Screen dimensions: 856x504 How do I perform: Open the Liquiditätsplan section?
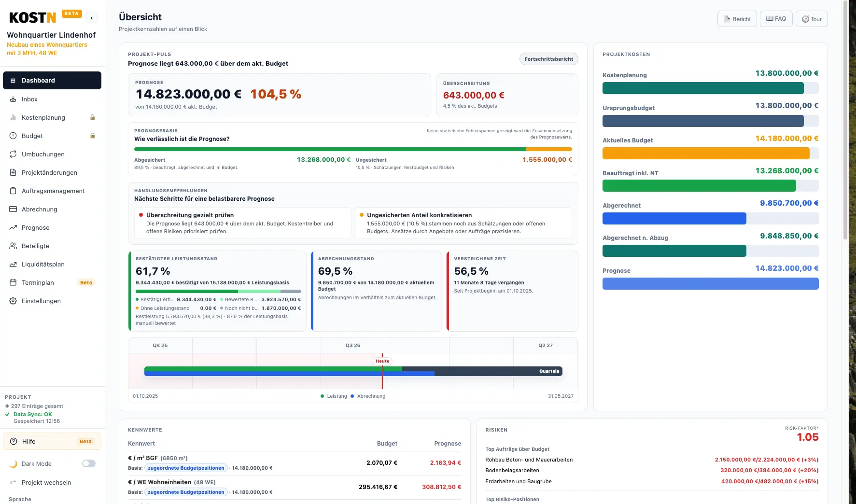tap(52, 264)
